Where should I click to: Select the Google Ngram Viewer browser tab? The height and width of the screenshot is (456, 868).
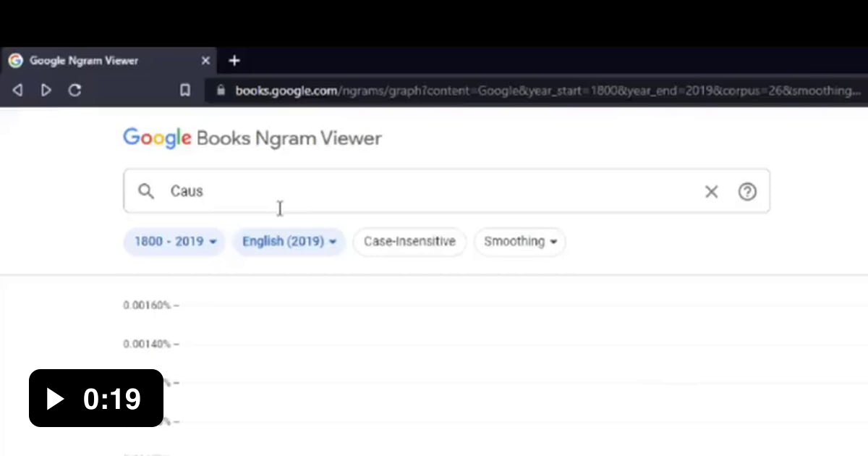83,61
